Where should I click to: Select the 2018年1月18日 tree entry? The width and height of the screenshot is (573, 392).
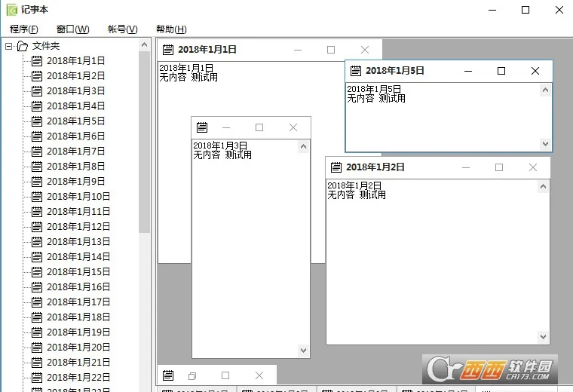click(x=78, y=317)
